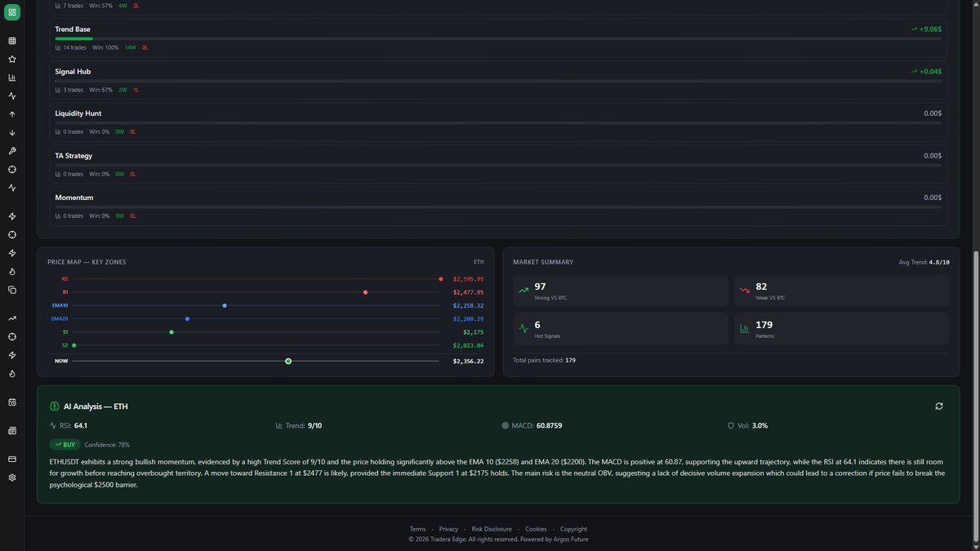980x551 pixels.
Task: Open the trending-up line icon in sidebar
Action: (12, 318)
